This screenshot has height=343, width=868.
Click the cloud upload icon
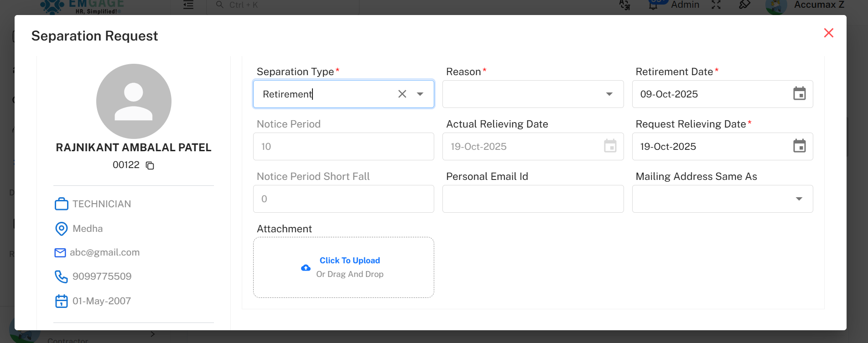coord(306,268)
